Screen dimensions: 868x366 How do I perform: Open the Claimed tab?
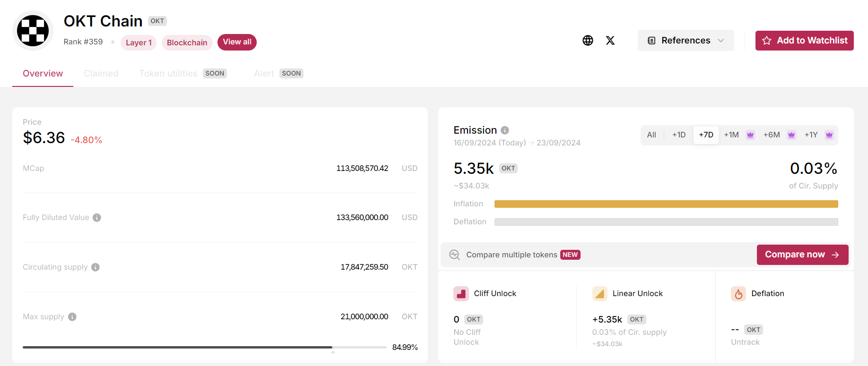click(101, 74)
